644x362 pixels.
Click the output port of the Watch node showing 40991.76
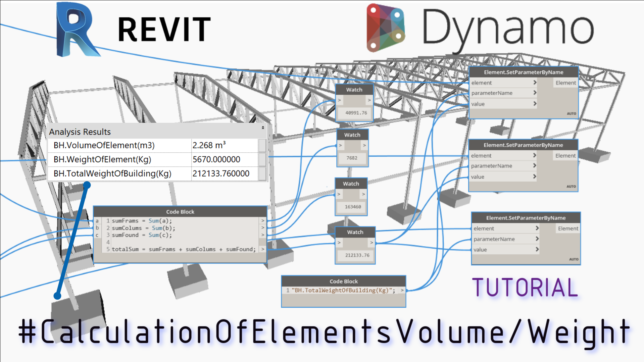click(x=369, y=100)
